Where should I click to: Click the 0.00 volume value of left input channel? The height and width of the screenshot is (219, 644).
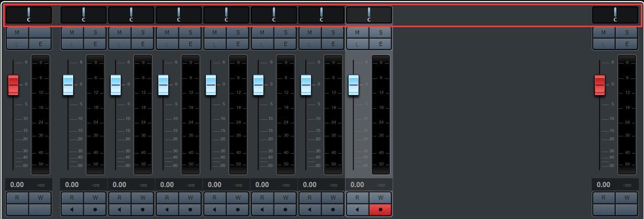(x=17, y=185)
